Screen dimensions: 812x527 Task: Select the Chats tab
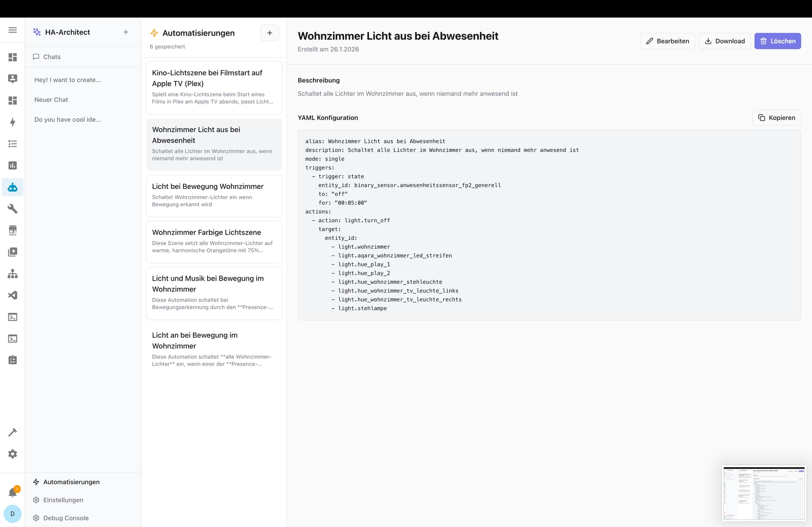[x=52, y=57]
